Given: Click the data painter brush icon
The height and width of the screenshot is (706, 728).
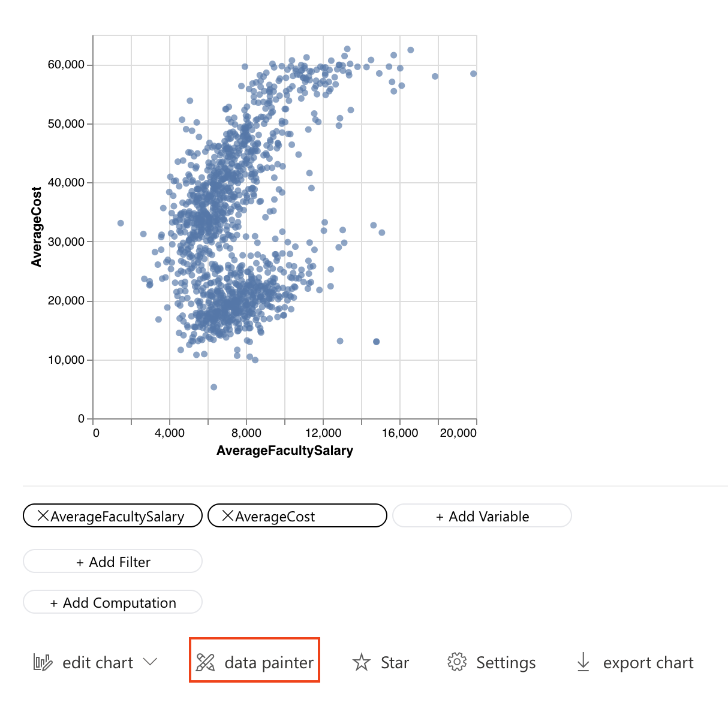Looking at the screenshot, I should pos(205,662).
